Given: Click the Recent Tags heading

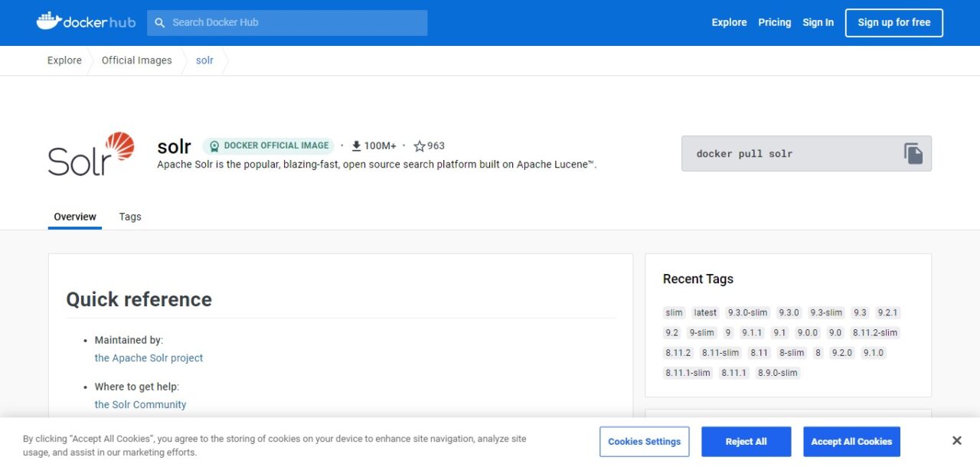Looking at the screenshot, I should [x=697, y=279].
